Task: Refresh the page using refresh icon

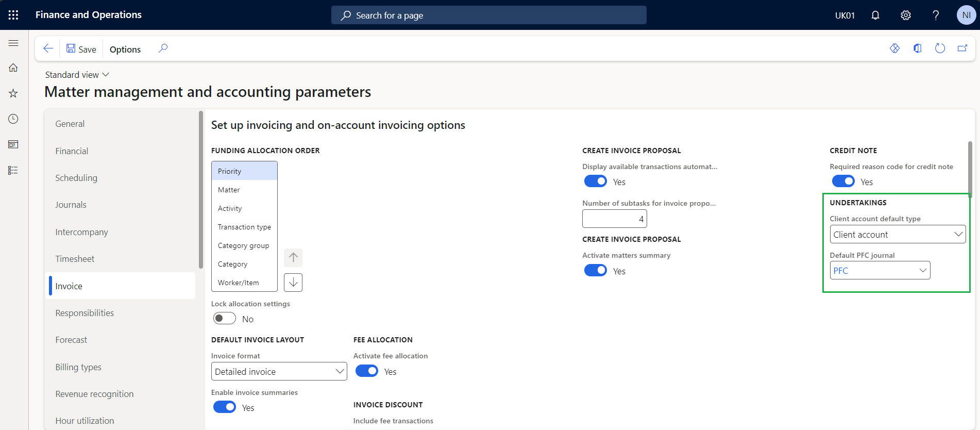Action: tap(940, 48)
